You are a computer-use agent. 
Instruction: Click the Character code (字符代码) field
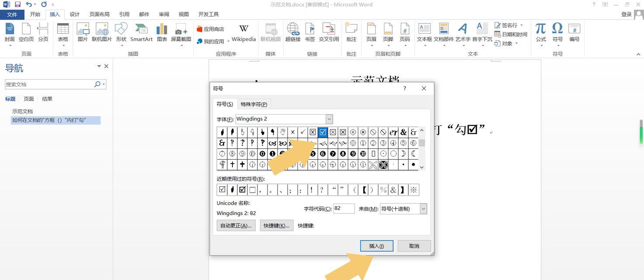(344, 209)
